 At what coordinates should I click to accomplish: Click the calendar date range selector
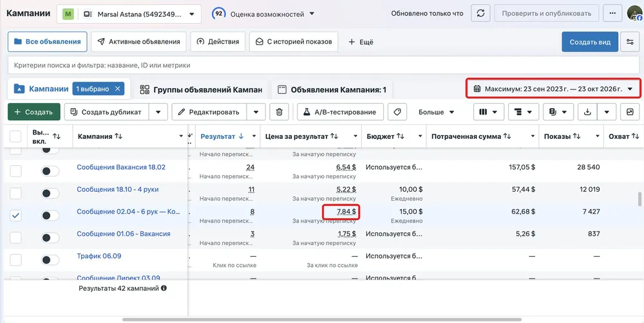(x=553, y=89)
